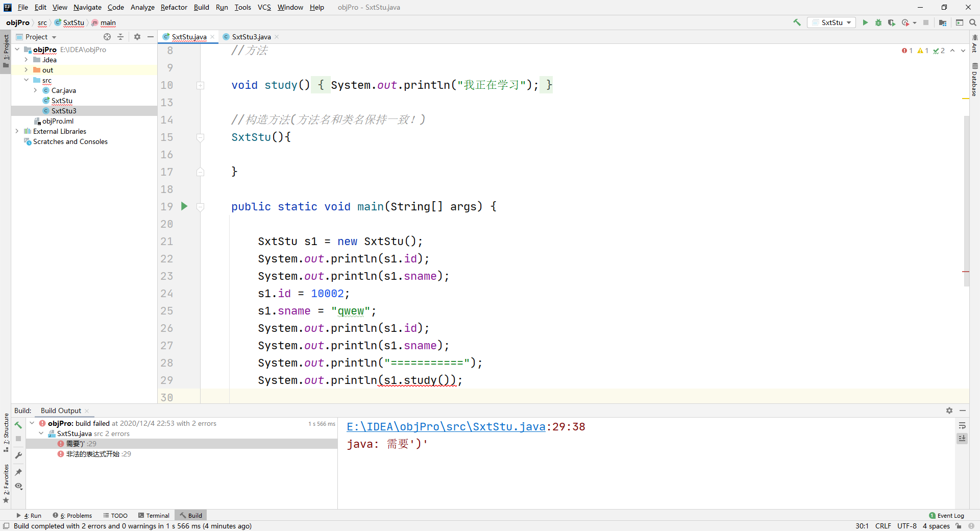Collapse all in Project panel
Image resolution: width=980 pixels, height=531 pixels.
(x=120, y=37)
